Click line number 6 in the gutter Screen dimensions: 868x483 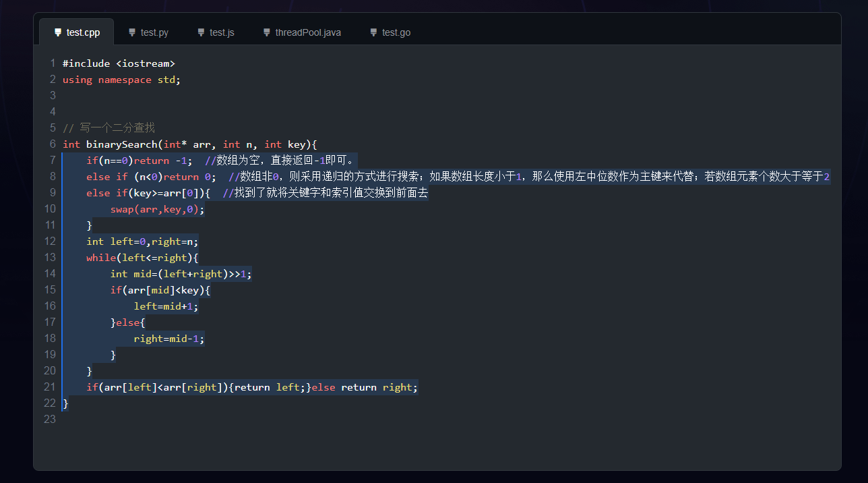point(53,144)
